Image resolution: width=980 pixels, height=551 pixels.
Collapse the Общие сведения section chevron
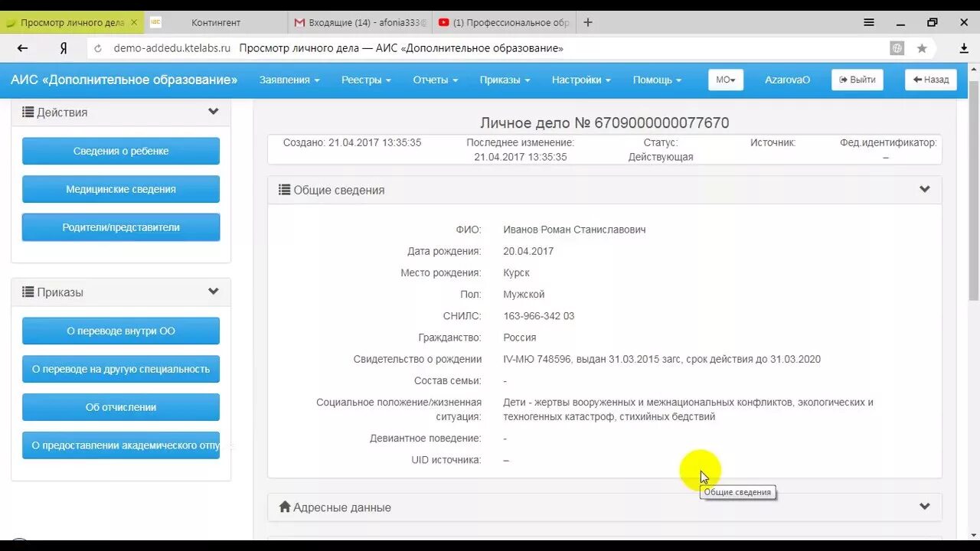click(x=925, y=189)
